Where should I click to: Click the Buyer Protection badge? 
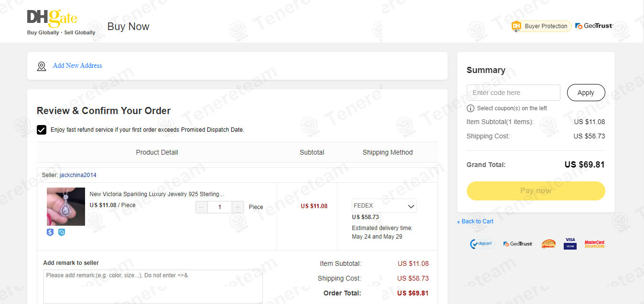(541, 26)
